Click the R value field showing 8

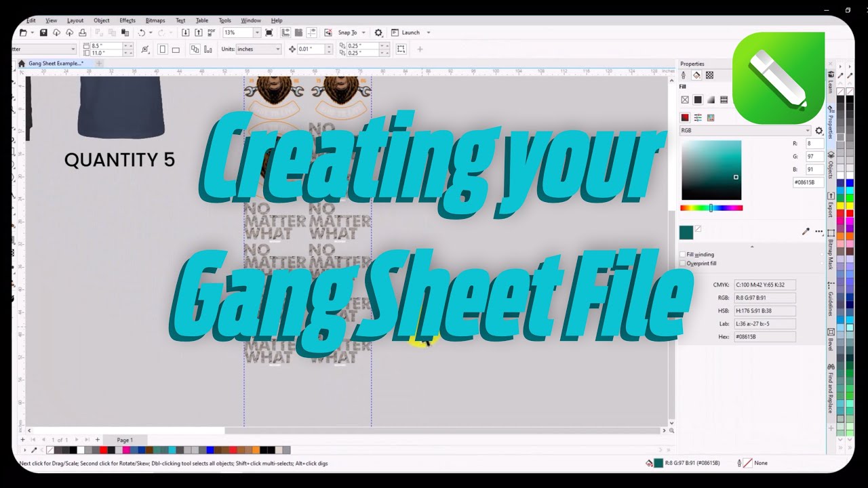click(x=814, y=144)
